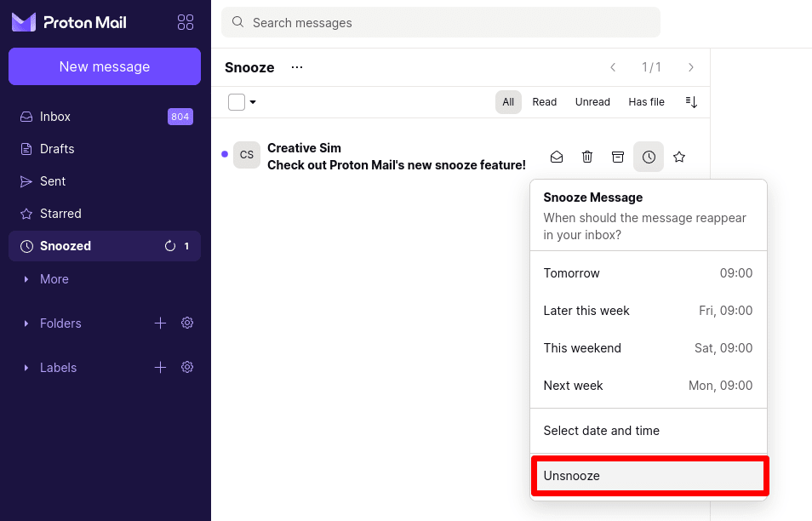Toggle the snooze clock icon on the message
812x521 pixels.
[x=649, y=157]
